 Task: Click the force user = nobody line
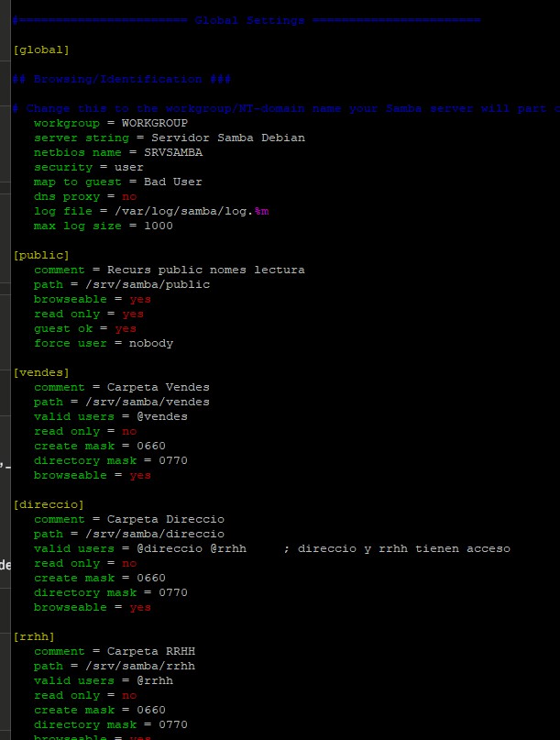tap(103, 343)
